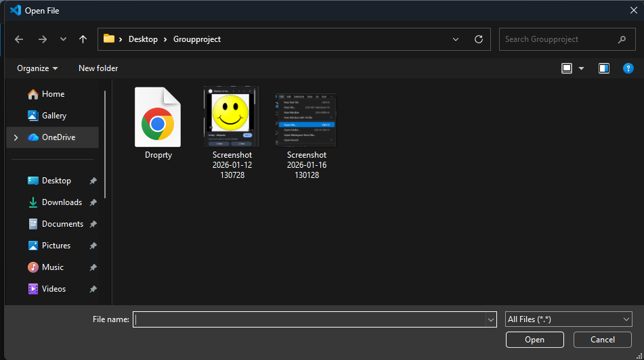Select the Screenshot 2026-01-12 smiley thumbnail
This screenshot has height=360, width=644.
[232, 116]
